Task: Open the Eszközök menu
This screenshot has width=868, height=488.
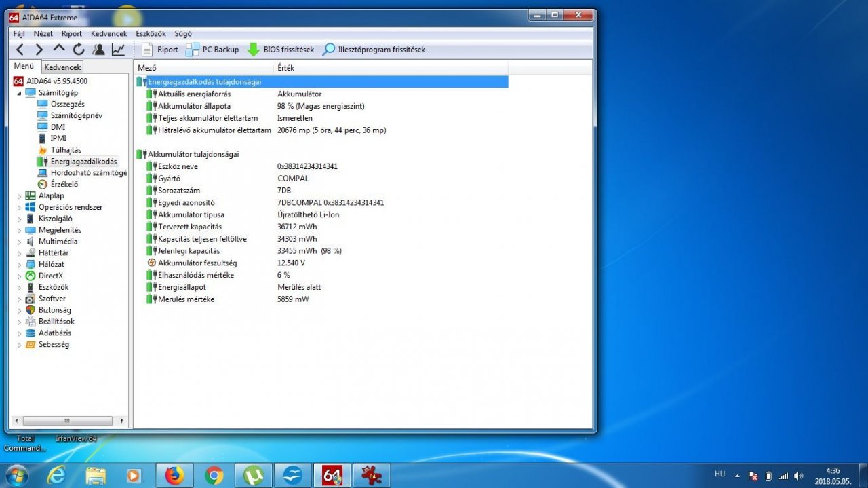Action: pos(150,33)
